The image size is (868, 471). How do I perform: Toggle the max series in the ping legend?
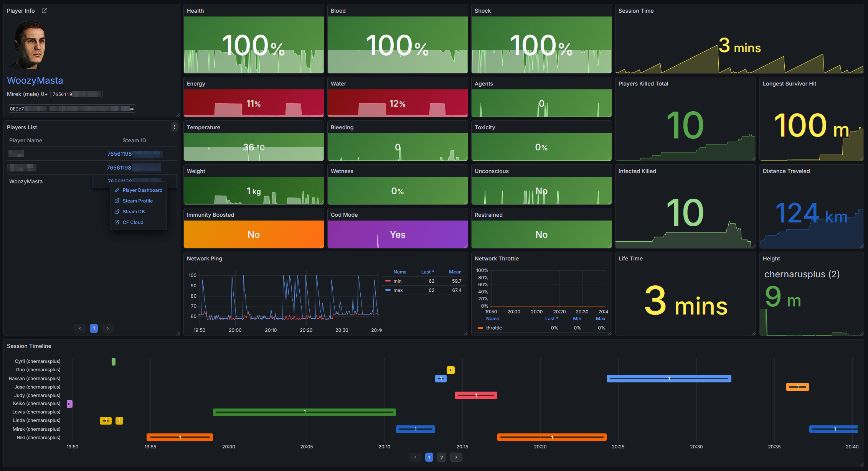click(x=398, y=290)
